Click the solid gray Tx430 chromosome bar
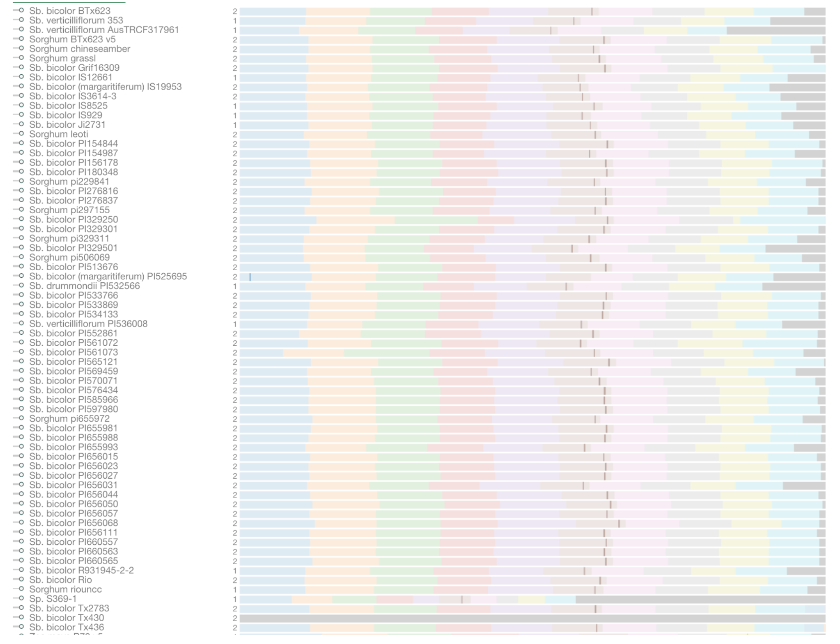840x644 pixels. tap(532, 618)
